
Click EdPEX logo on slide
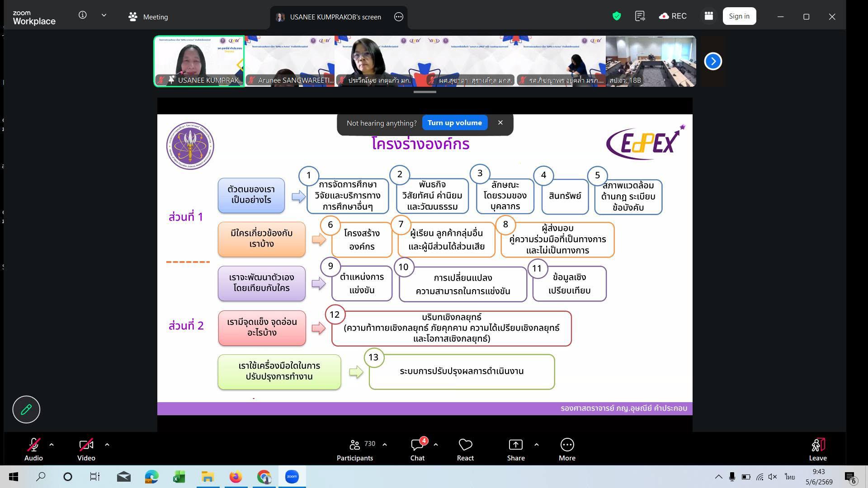pyautogui.click(x=646, y=142)
